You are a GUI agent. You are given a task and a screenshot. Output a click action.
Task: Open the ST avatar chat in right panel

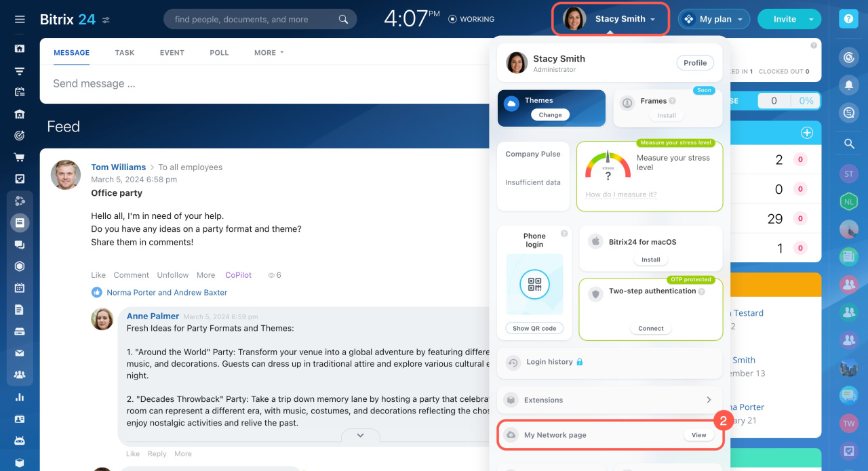pos(848,174)
